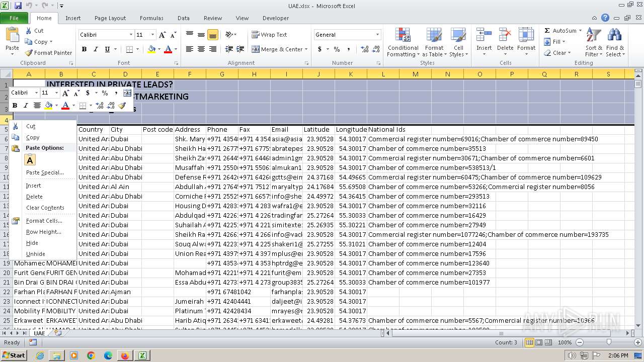This screenshot has height=362, width=644.
Task: Apply Accounting Number Format dollar sign
Action: point(319,49)
